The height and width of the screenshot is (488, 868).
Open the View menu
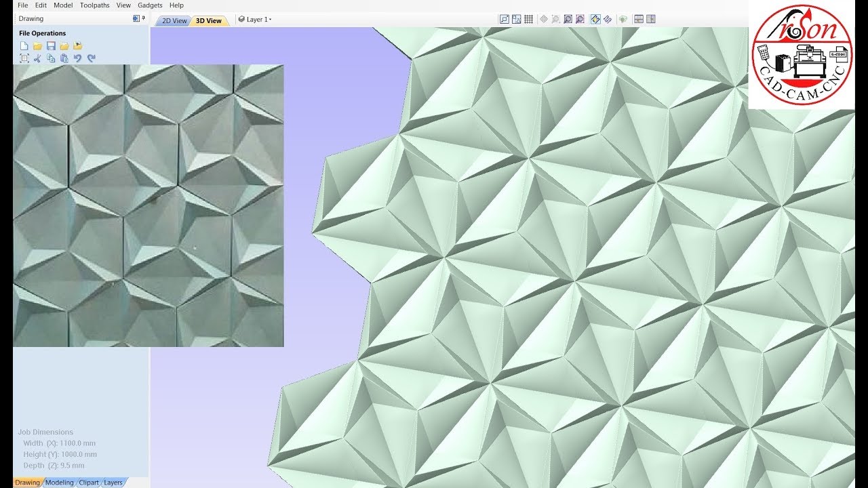[123, 5]
